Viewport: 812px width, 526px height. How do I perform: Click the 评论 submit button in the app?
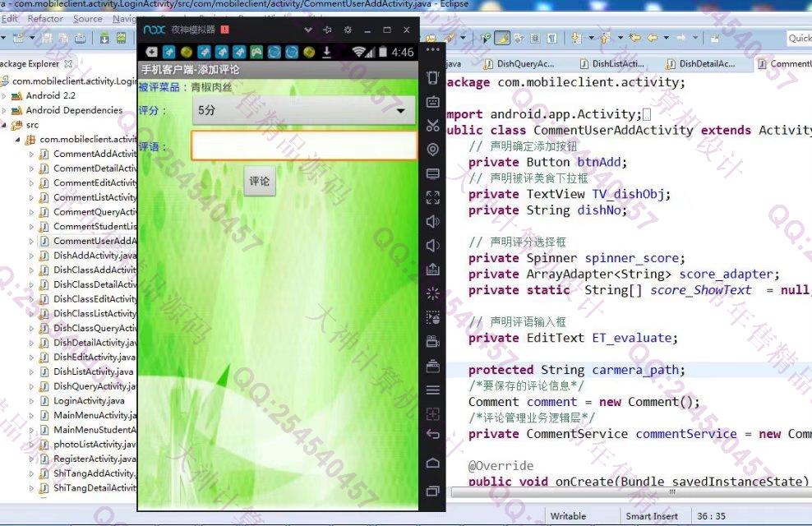pyautogui.click(x=260, y=181)
